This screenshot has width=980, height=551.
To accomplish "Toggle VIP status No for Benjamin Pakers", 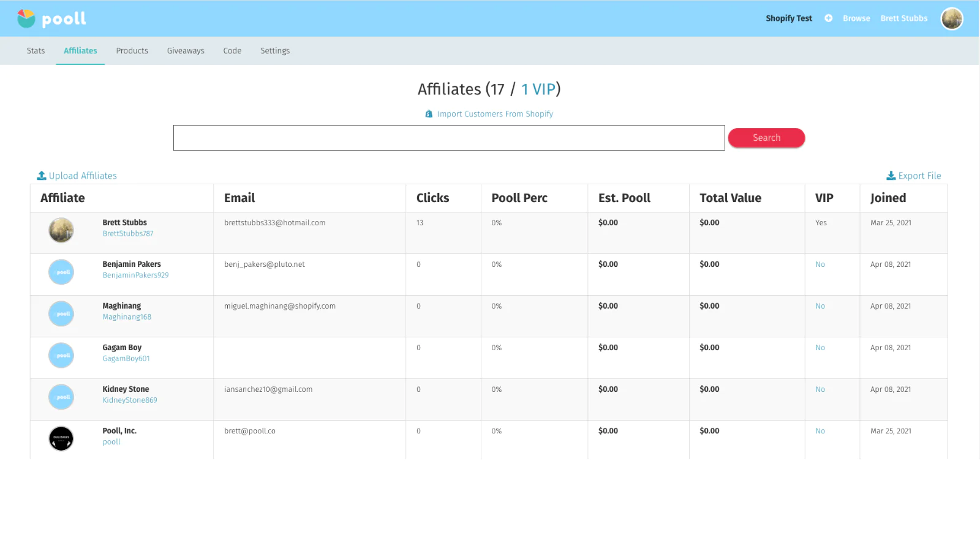I will pos(820,264).
